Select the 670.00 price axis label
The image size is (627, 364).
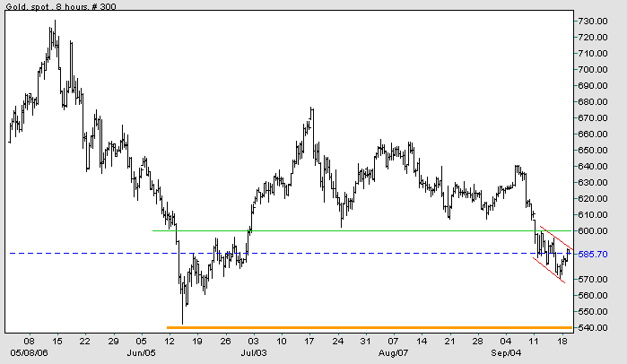coord(593,117)
